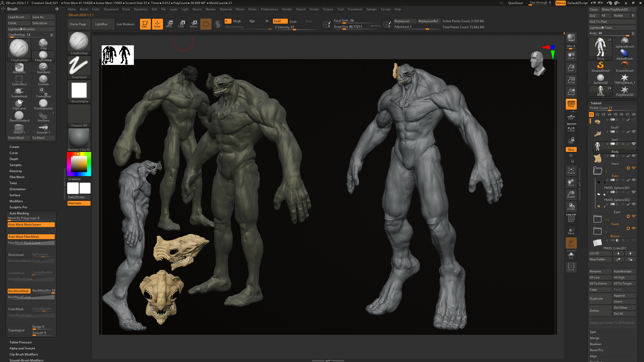The height and width of the screenshot is (362, 644).
Task: Click the Load Brush button
Action: [19, 17]
